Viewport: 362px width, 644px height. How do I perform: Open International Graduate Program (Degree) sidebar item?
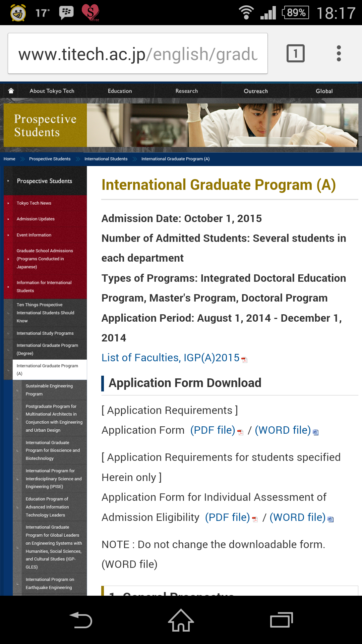click(x=45, y=350)
